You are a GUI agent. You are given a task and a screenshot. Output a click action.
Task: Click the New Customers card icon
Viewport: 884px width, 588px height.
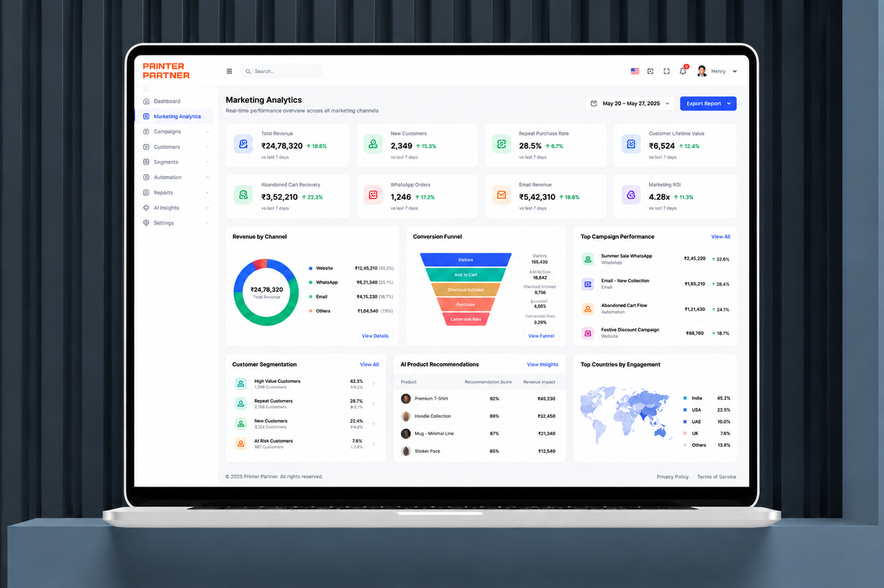373,144
